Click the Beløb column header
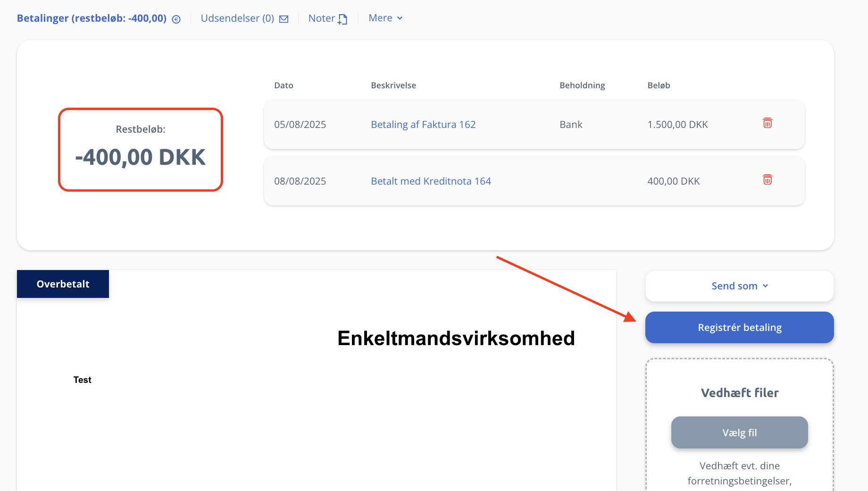The image size is (868, 491). 659,85
